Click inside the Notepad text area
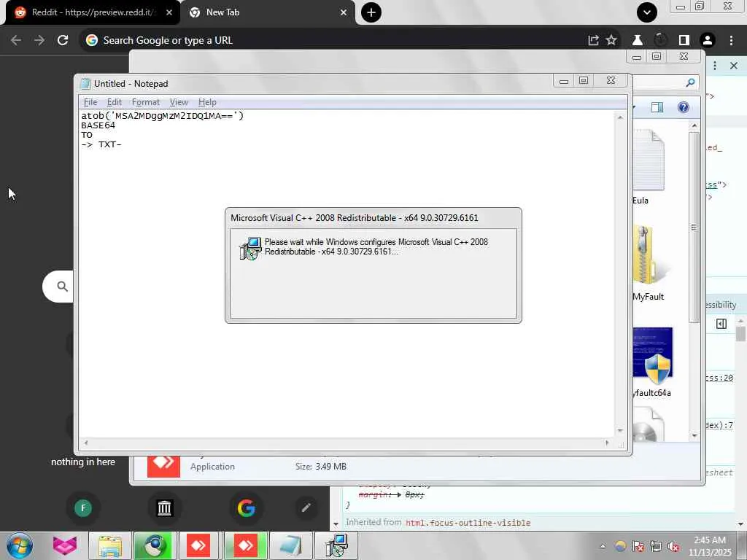 coord(347,273)
